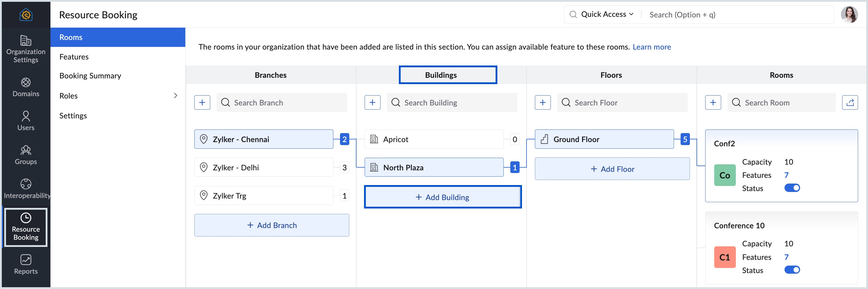Disable status toggle for Conf2 room
This screenshot has width=868, height=289.
(792, 188)
